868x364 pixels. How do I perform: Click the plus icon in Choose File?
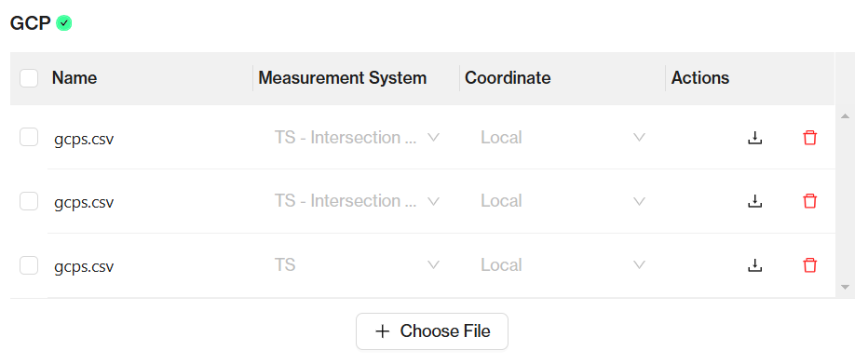383,331
